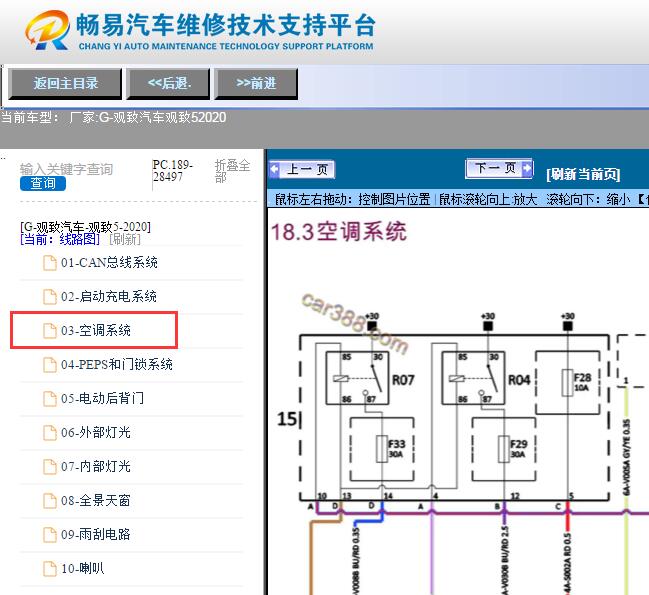The height and width of the screenshot is (595, 649).
Task: Open 04-PEPS和门锁系统 in the tree
Action: click(117, 365)
